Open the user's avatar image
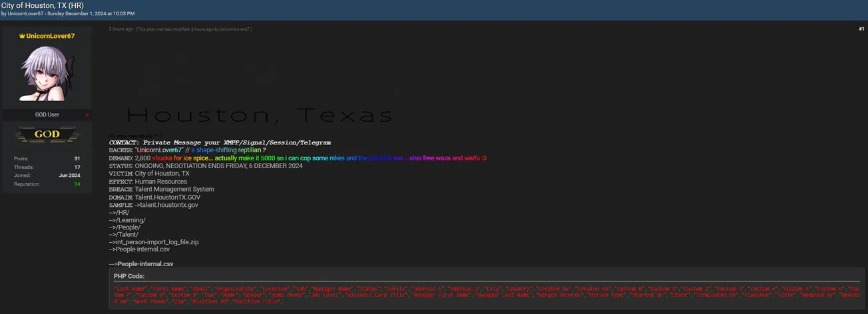Screen dimensions: 868x314 pyautogui.click(x=47, y=73)
